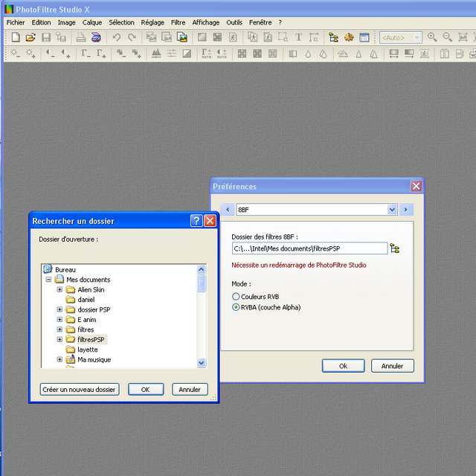Viewport: 476px width, 476px height.
Task: Click the Contrast plus icon
Action: (x=65, y=54)
